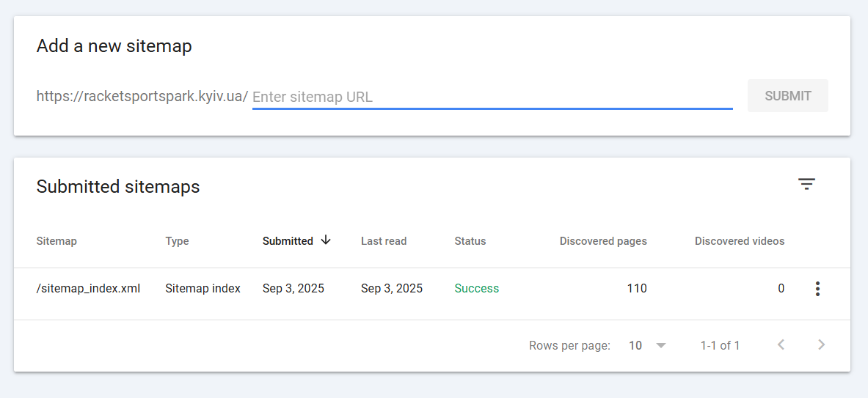Click the Type column header
The image size is (868, 398).
(x=177, y=241)
